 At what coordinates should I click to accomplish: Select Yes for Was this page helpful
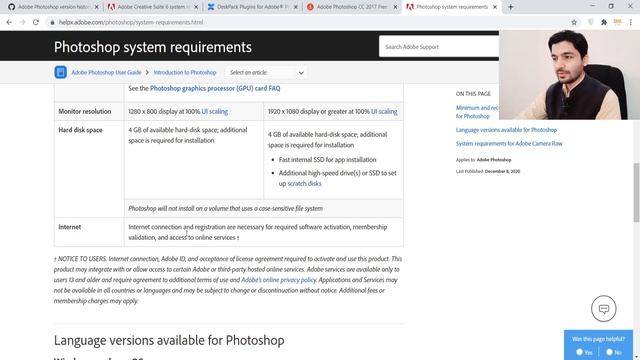(579, 352)
